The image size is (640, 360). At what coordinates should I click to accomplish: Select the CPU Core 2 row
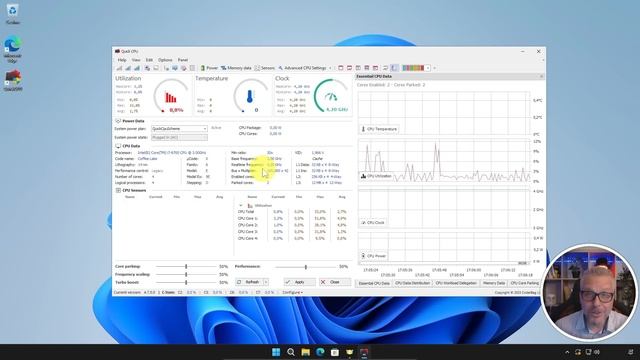[x=292, y=225]
